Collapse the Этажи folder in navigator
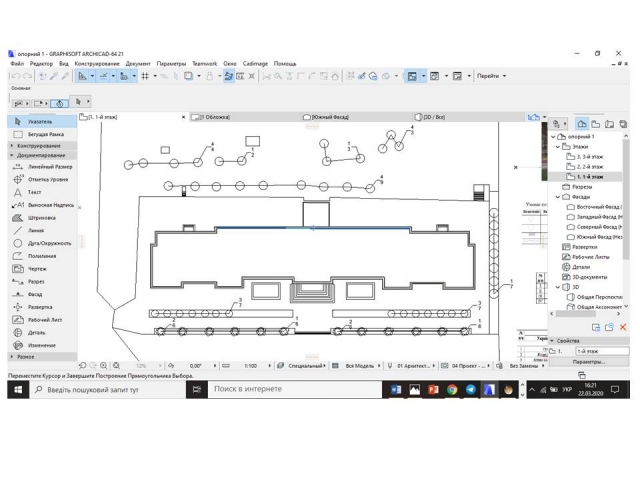 coord(559,147)
